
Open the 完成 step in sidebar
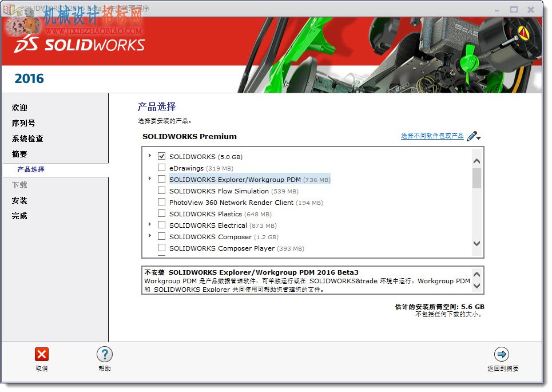[19, 216]
